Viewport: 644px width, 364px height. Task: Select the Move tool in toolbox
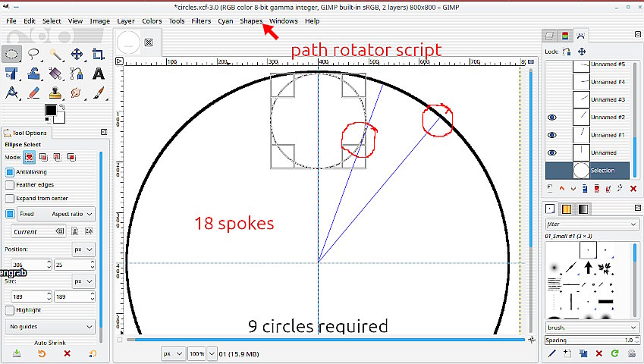click(x=77, y=54)
